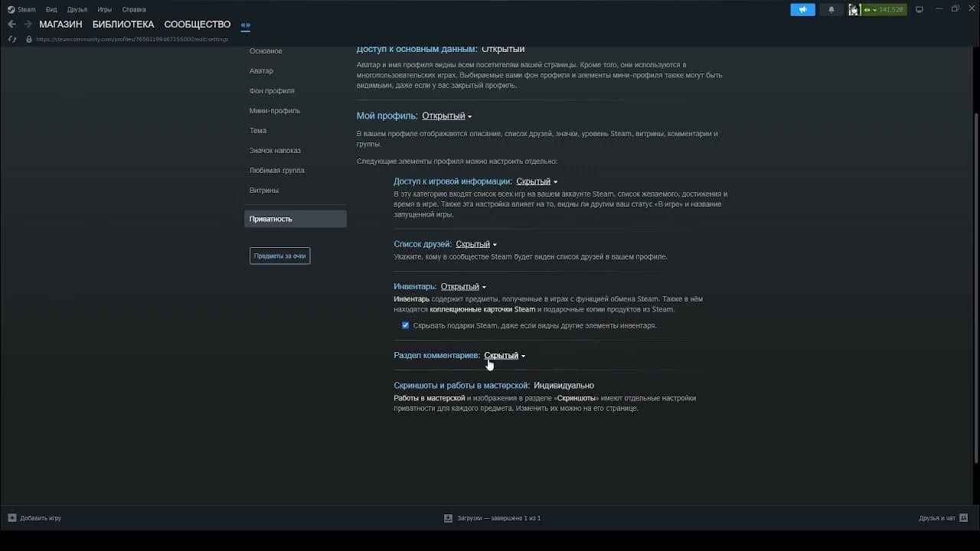Open the Друзья menu
Image resolution: width=980 pixels, height=551 pixels.
pyautogui.click(x=77, y=10)
